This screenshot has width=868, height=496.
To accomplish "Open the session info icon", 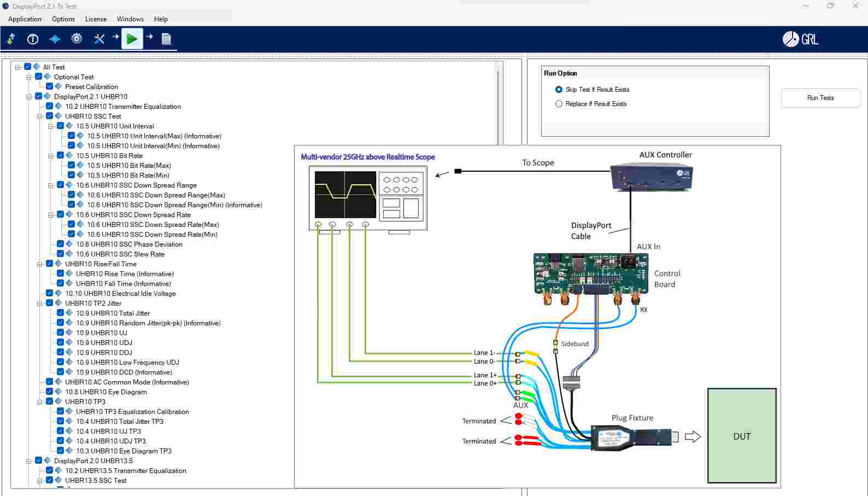I will click(33, 39).
